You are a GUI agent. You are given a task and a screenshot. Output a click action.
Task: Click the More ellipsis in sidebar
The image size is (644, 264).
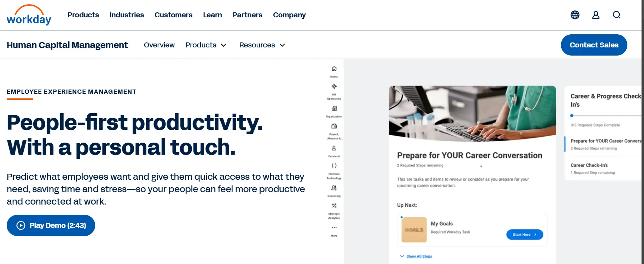click(334, 228)
